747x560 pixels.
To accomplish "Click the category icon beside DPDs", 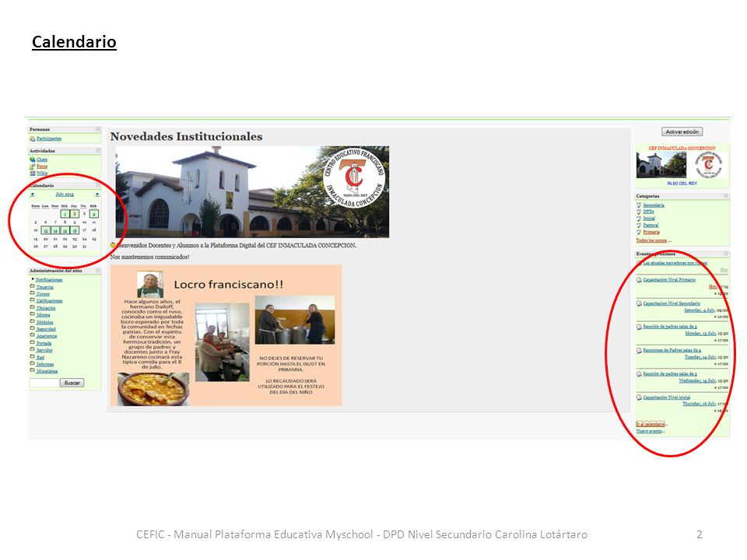I will 639,212.
